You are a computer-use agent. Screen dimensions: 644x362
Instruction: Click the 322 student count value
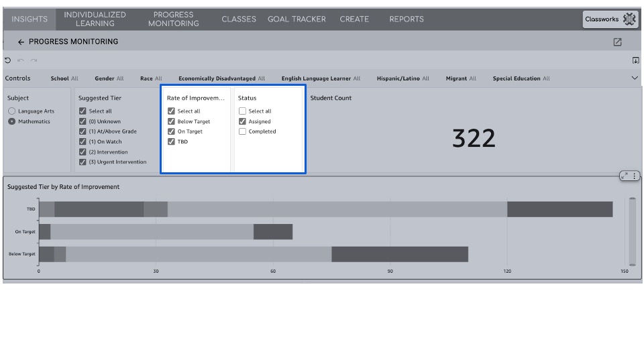point(474,138)
